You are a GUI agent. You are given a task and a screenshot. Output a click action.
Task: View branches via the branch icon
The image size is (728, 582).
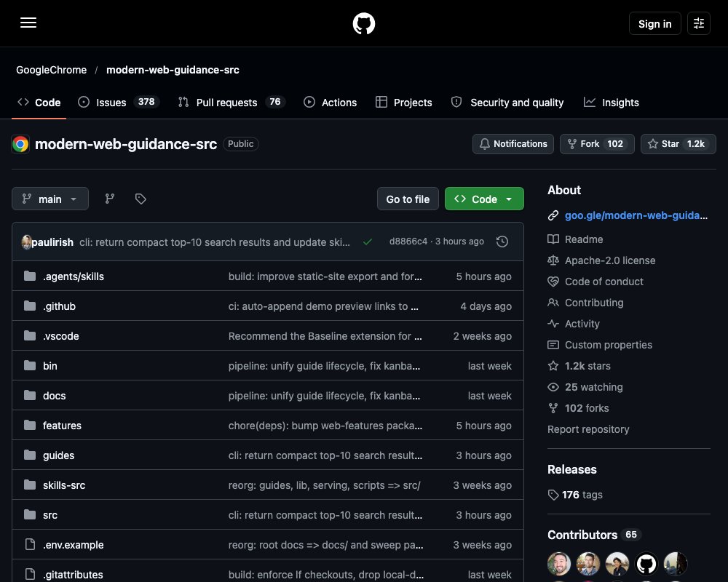110,199
